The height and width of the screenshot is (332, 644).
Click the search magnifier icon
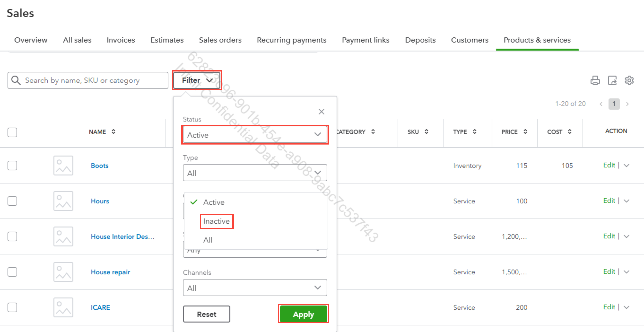pyautogui.click(x=16, y=80)
